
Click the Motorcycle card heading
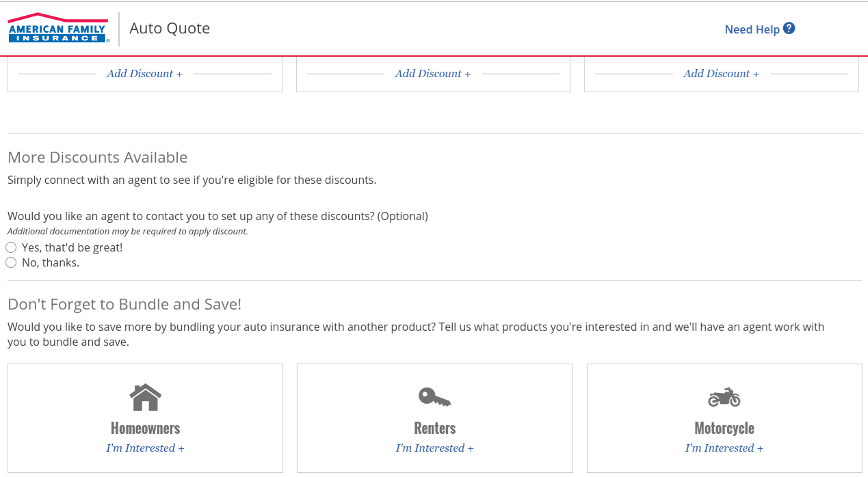(724, 428)
